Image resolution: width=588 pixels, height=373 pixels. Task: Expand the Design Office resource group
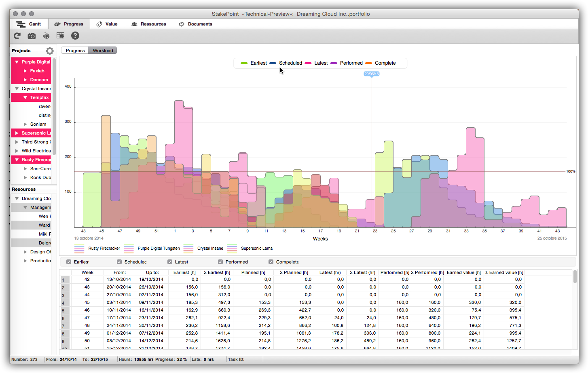(x=25, y=252)
